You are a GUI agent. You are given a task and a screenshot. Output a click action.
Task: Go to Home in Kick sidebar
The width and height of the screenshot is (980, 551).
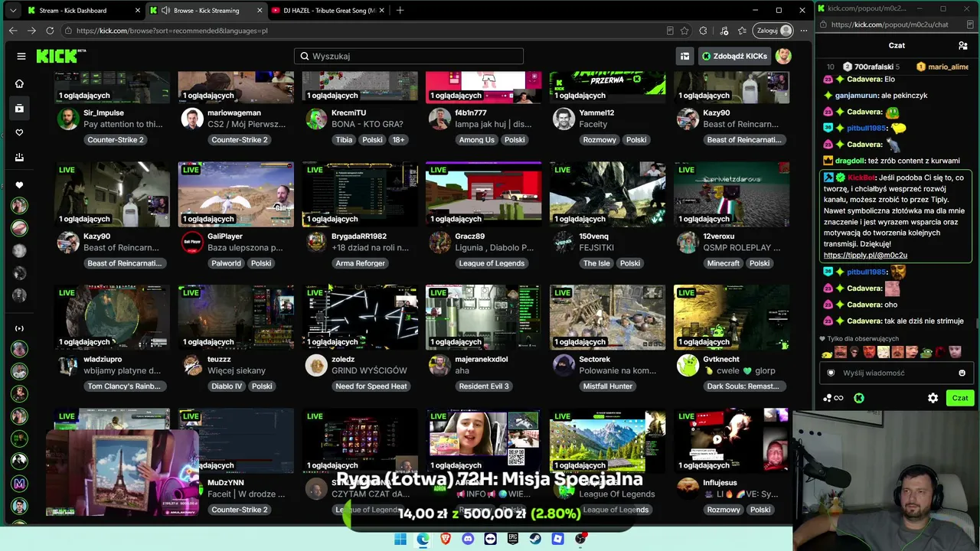[x=20, y=83]
